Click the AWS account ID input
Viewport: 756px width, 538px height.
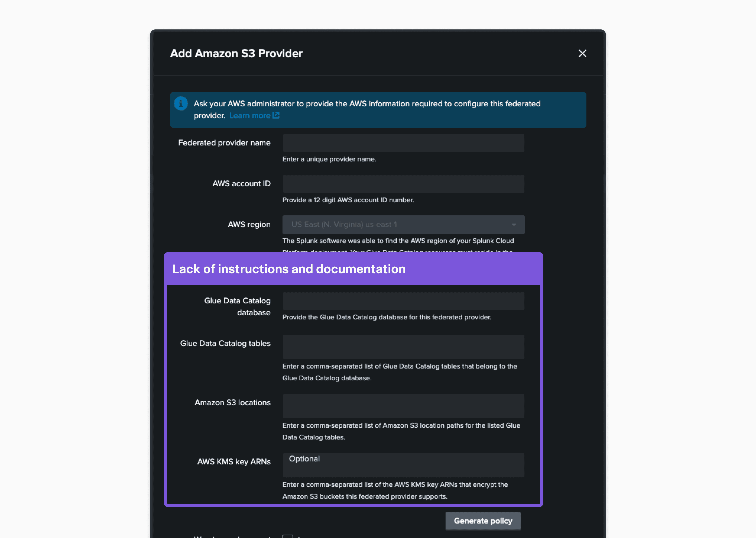tap(403, 184)
